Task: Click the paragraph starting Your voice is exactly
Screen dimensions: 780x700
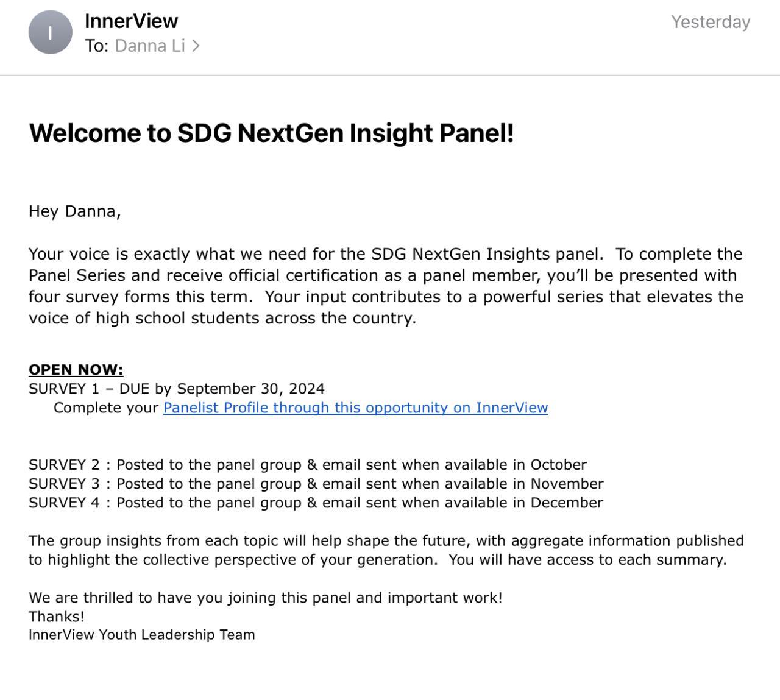Action: [x=385, y=286]
